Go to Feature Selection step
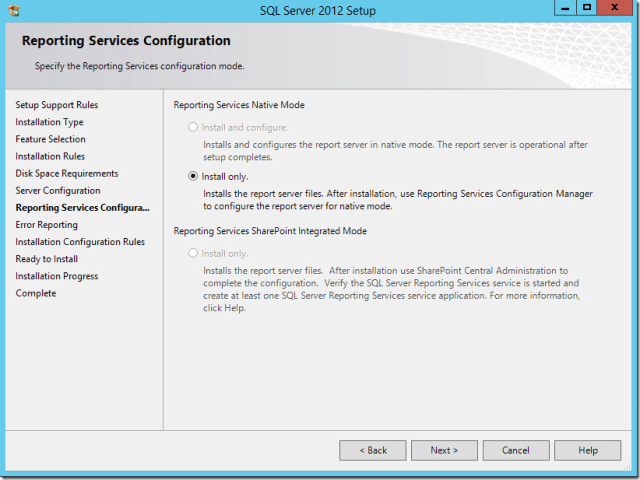640x480 pixels. (51, 139)
